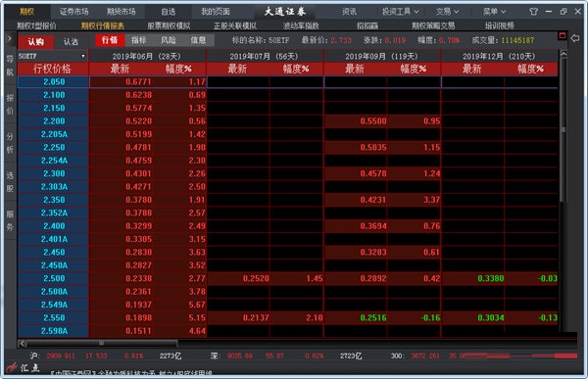Open 培训视频 page
The image size is (588, 379).
tap(500, 25)
